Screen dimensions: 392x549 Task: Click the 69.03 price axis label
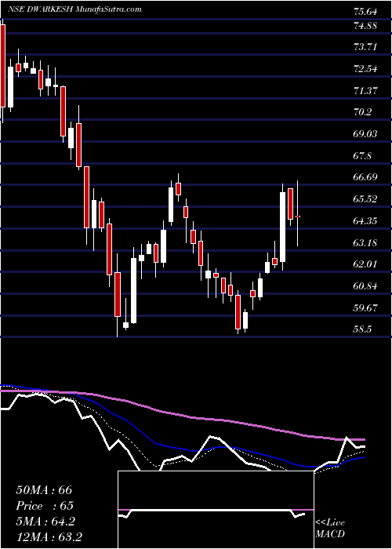[365, 134]
